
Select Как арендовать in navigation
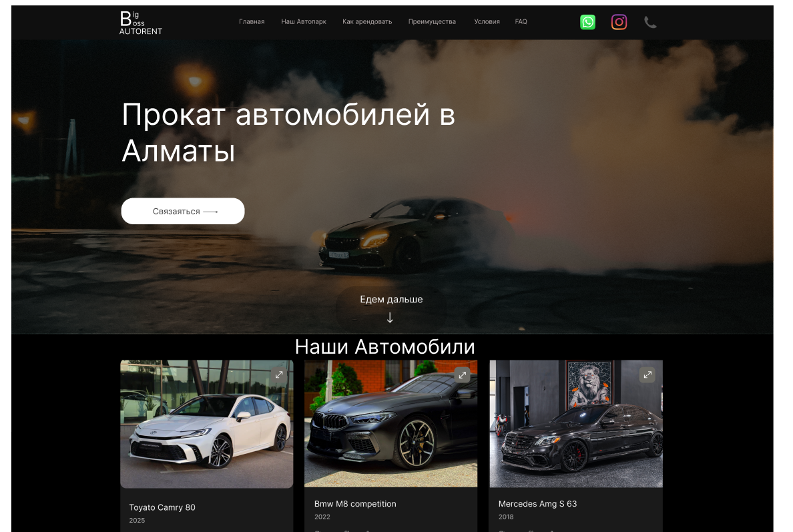tap(367, 22)
